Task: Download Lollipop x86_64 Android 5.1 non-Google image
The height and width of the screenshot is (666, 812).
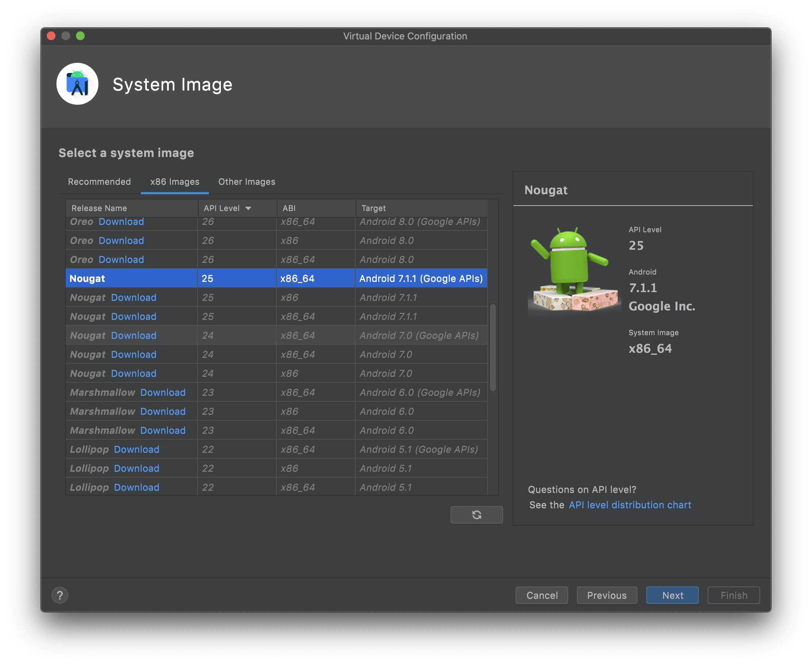Action: click(x=137, y=487)
